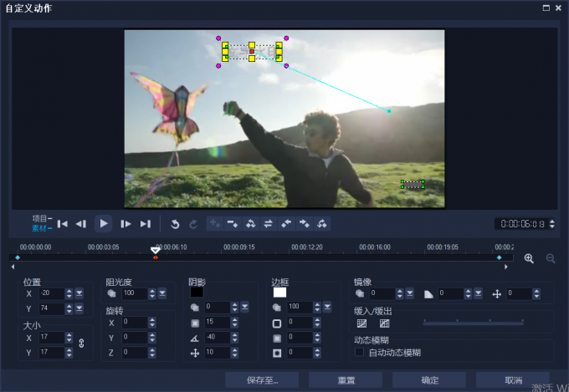The image size is (569, 392).
Task: Click the 缓入/缓出 slider track
Action: (x=474, y=323)
